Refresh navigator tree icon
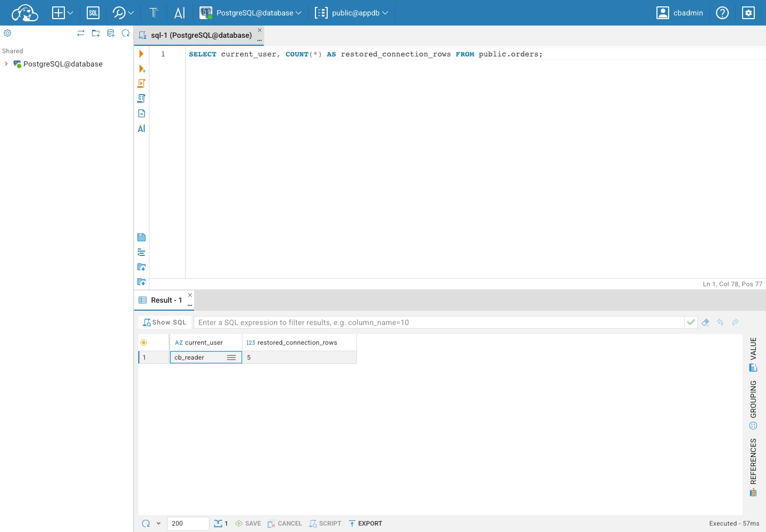This screenshot has height=532, width=766. pyautogui.click(x=126, y=33)
